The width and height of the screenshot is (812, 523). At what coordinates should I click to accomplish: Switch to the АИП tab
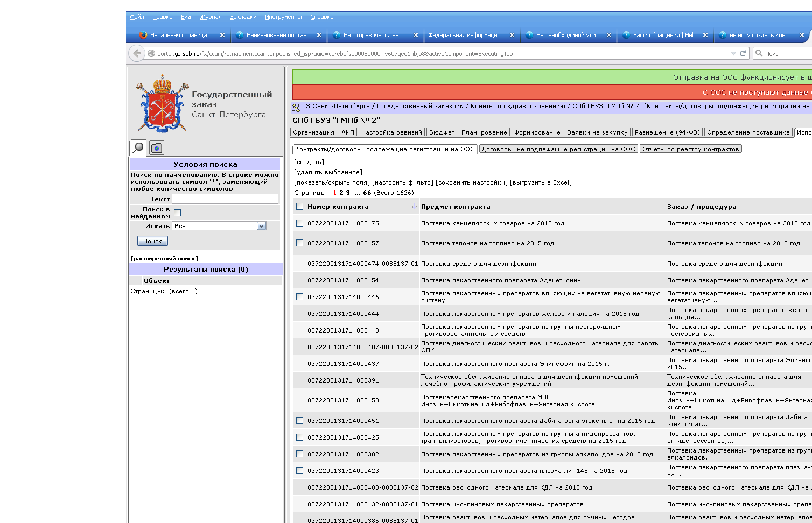(x=348, y=132)
